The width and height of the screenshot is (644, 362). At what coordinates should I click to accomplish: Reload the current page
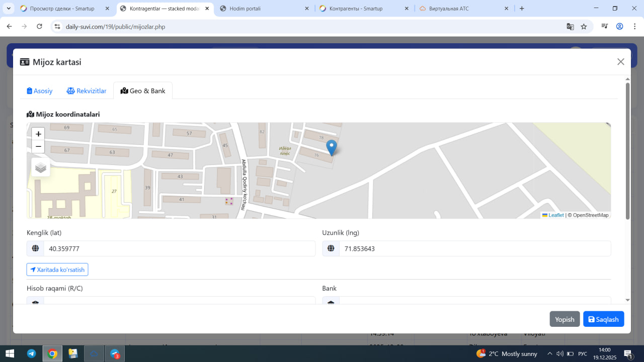(39, 27)
